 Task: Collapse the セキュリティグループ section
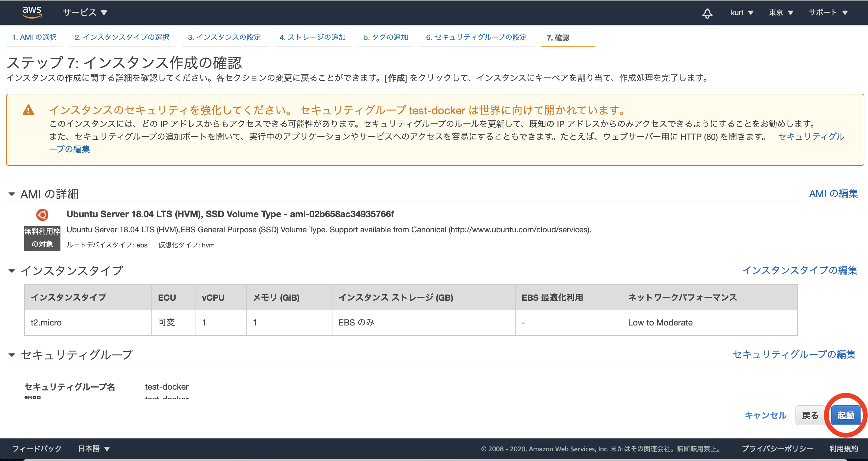12,355
